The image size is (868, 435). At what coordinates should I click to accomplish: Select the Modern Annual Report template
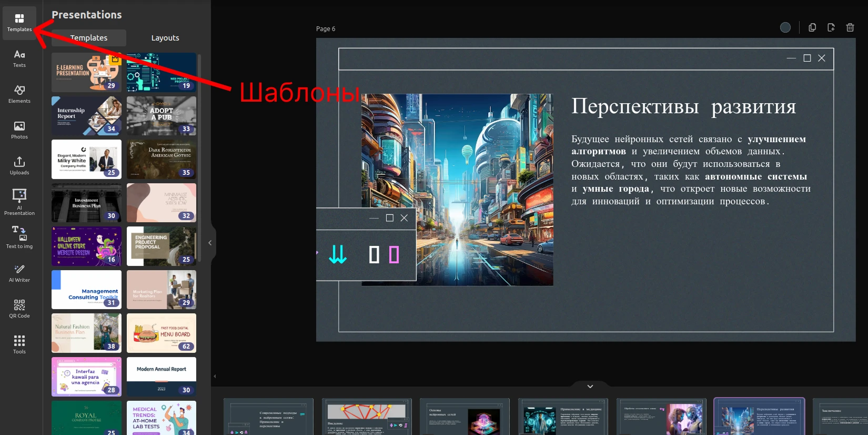(162, 377)
